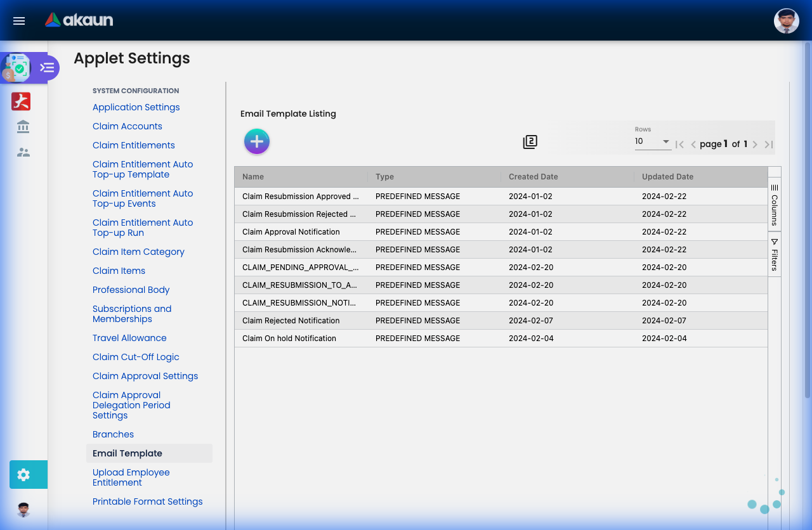Click the multi-select pages icon
Screen dimensions: 812x530
tap(530, 142)
